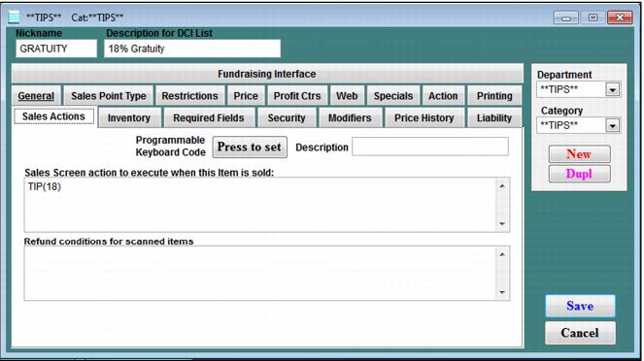Select the Action tab
Image resolution: width=644 pixels, height=361 pixels.
443,96
